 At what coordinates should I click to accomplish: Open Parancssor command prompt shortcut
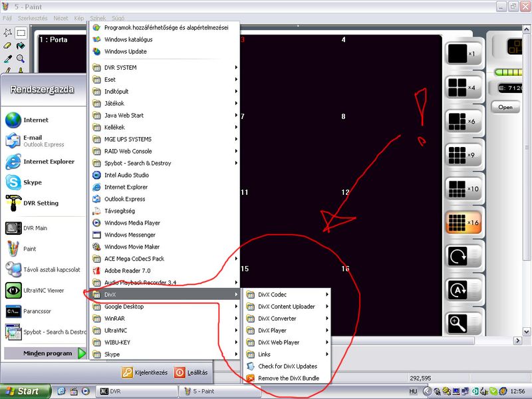click(x=44, y=311)
